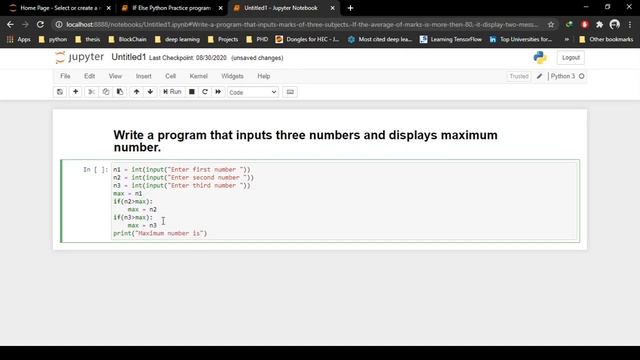Open the Apps bookmarks shortcut
The width and height of the screenshot is (640, 360).
[x=19, y=39]
